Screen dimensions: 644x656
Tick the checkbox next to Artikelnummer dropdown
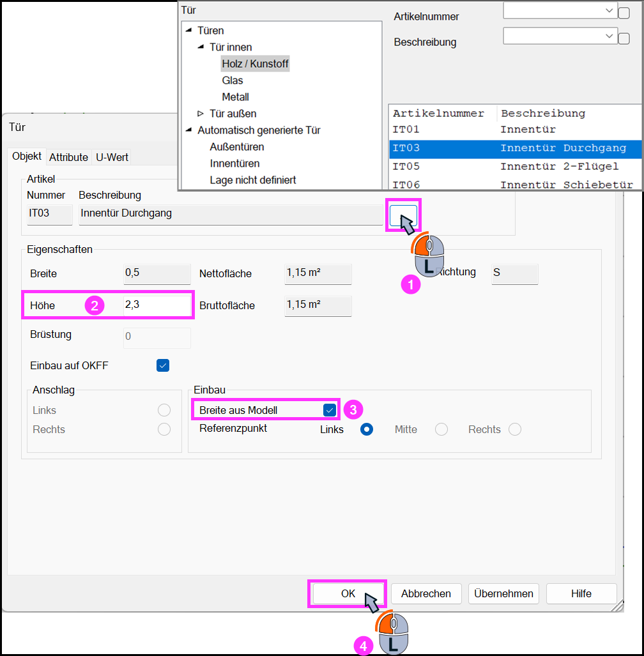[x=624, y=13]
